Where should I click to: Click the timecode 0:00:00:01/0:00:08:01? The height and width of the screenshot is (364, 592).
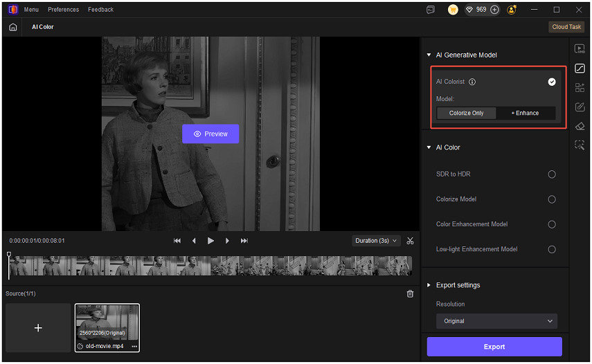tap(37, 241)
